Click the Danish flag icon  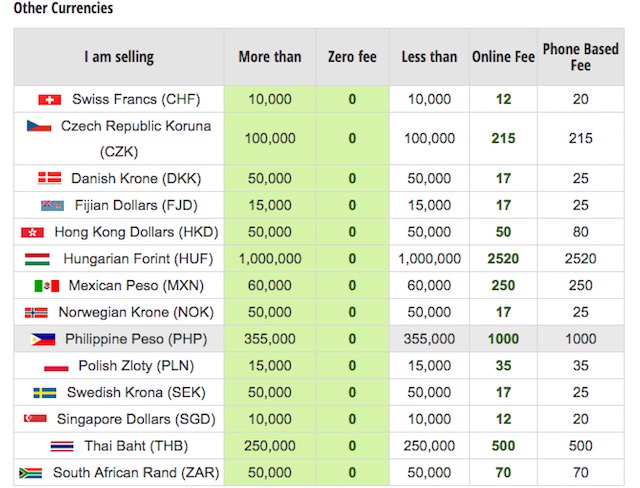49,178
